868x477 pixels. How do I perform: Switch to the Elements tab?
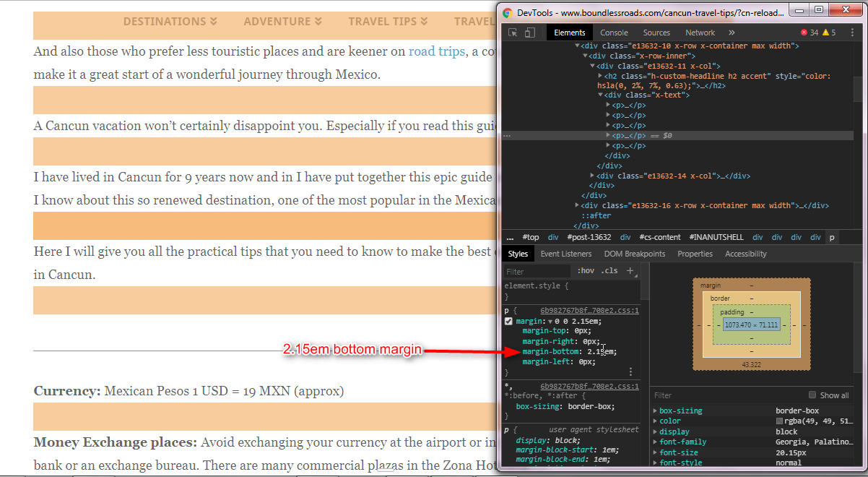click(x=570, y=33)
